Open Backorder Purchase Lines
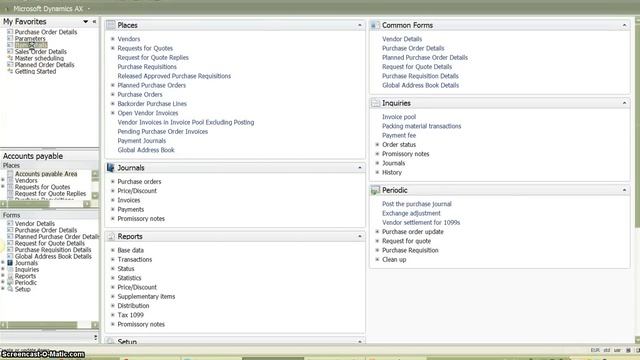 coord(152,104)
